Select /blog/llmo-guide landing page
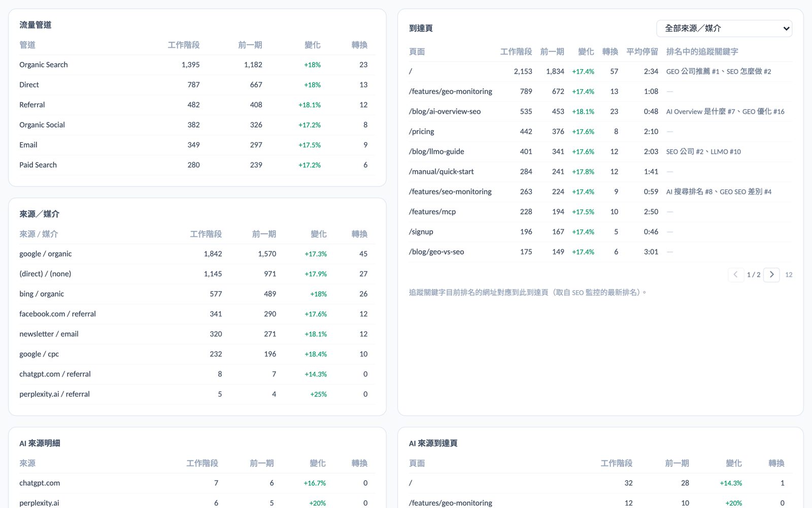This screenshot has height=508, width=812. 436,151
